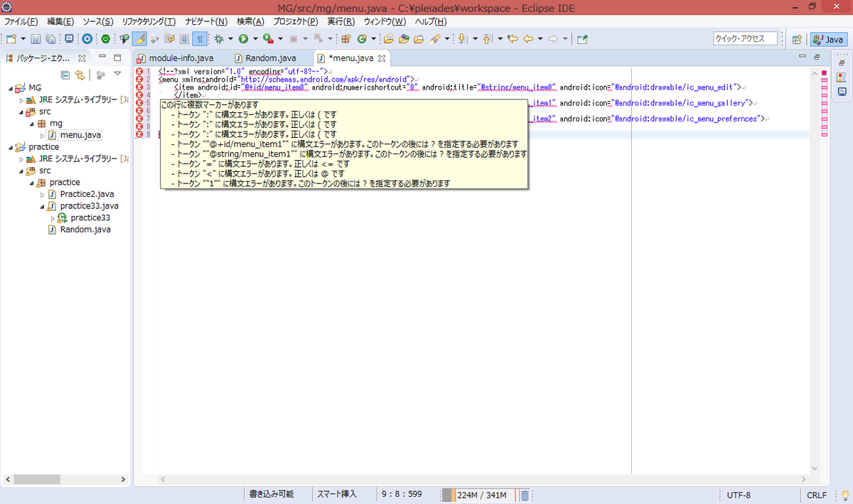Open the ファイル(F) menu
The width and height of the screenshot is (853, 504).
coord(21,22)
